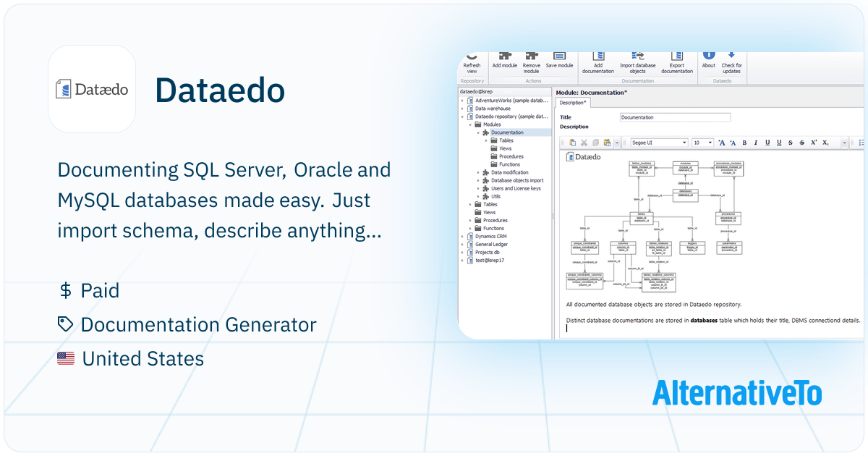Toggle Double Strikethrough formatting
Screen dimensions: 868x456
tap(802, 143)
